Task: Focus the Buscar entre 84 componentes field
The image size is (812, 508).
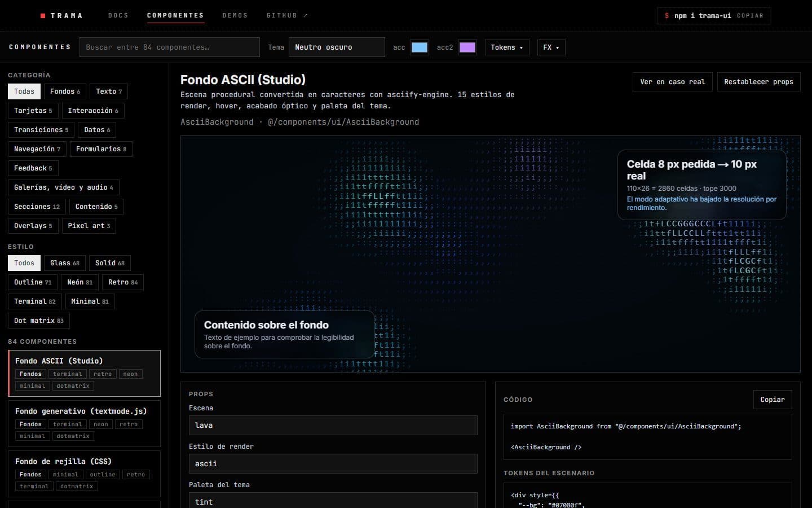Action: click(170, 47)
